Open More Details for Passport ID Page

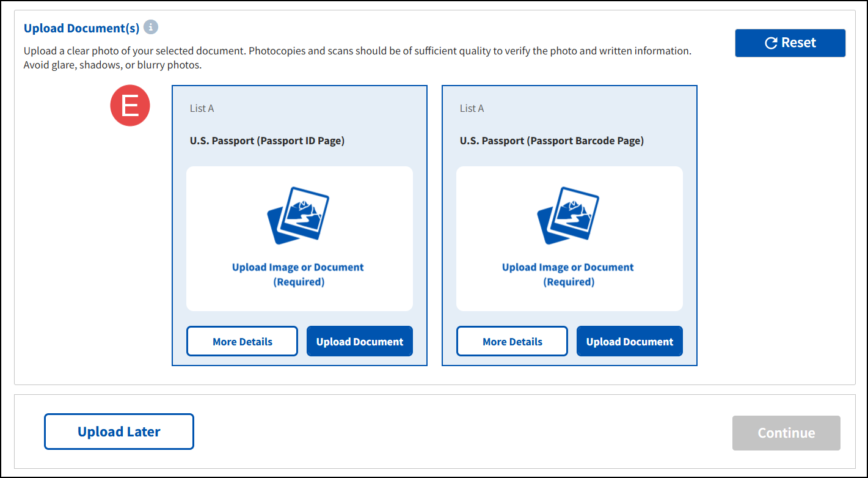[242, 341]
